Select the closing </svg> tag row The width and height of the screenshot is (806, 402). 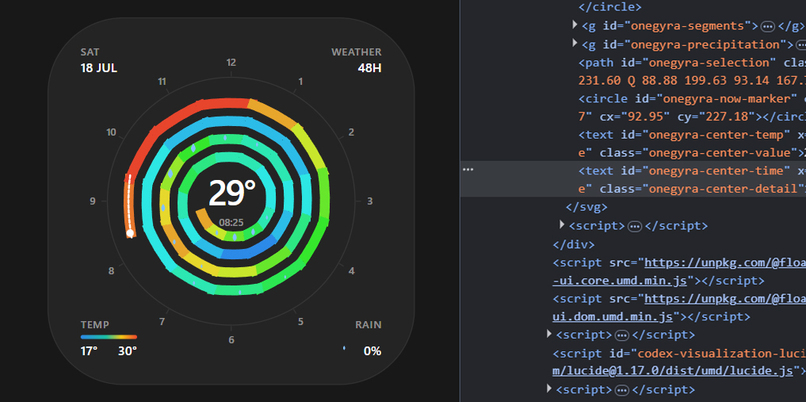[587, 207]
